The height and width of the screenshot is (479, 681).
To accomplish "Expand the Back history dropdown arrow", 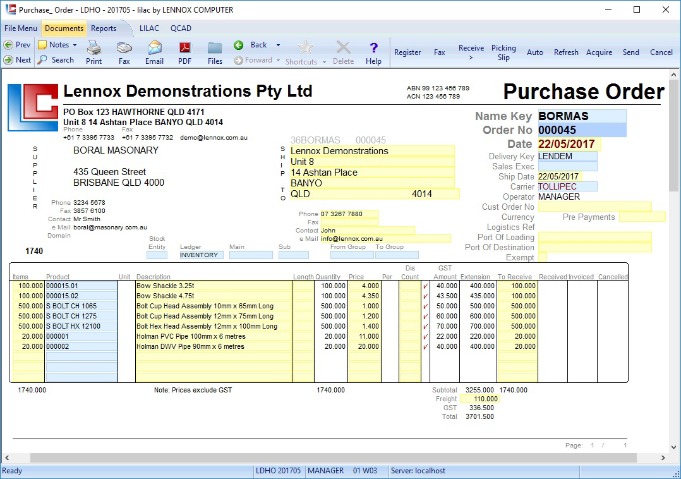I will [278, 45].
